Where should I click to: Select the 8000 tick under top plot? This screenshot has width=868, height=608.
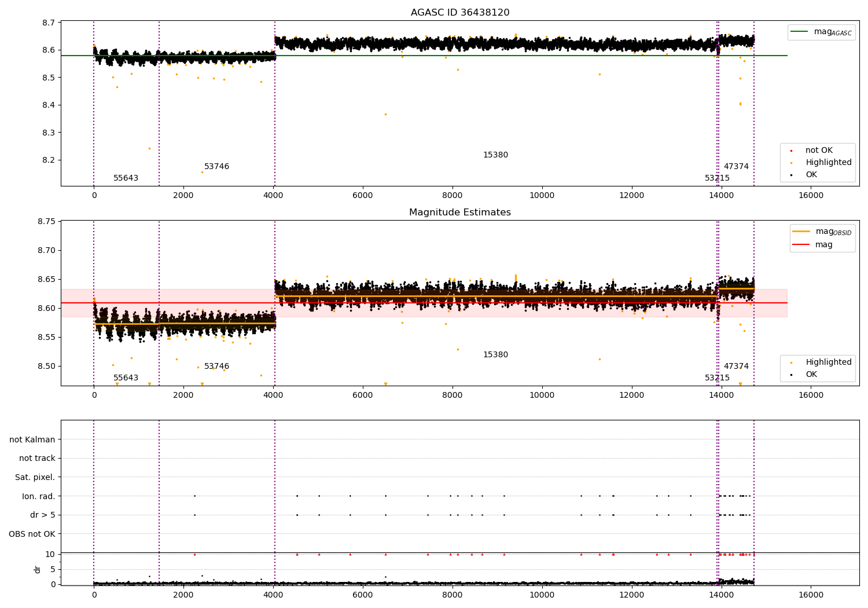tap(452, 196)
